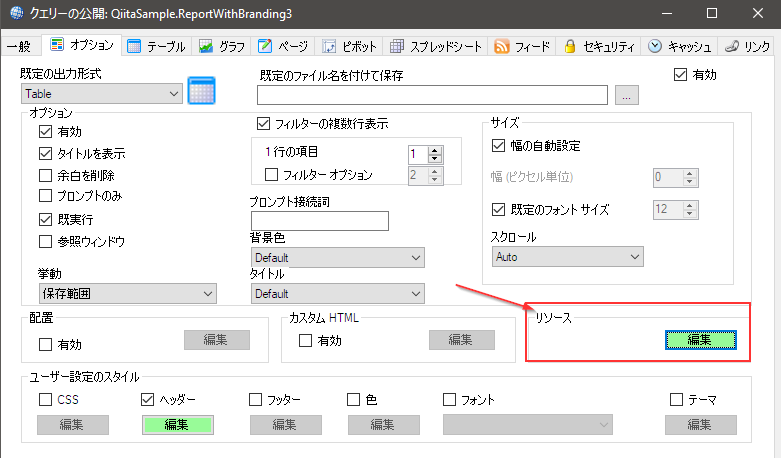Image resolution: width=781 pixels, height=458 pixels.
Task: Click 編集 button in the 配置 group
Action: pos(217,340)
